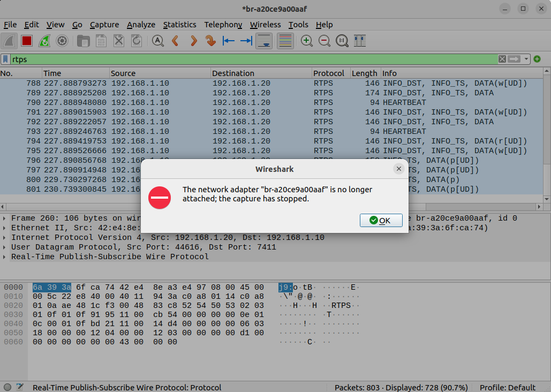Screen dimensions: 551x392
Task: Reset text to normal size icon
Action: (x=342, y=41)
